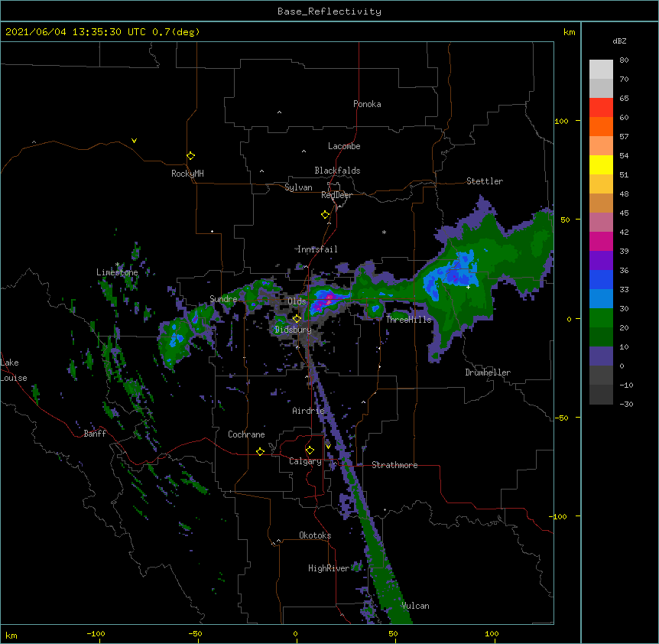
Task: Pick the red swatch in dBZ legend
Action: [601, 108]
